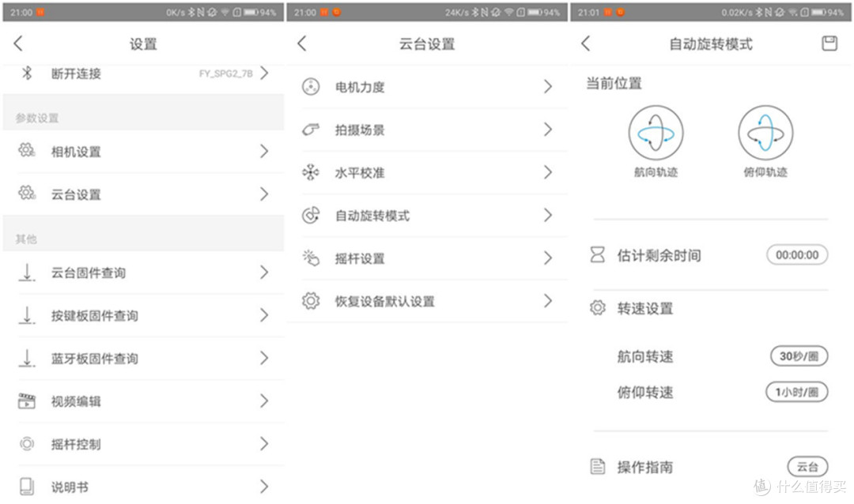
Task: Select the 航向轨迹 orbit icon
Action: [x=656, y=133]
